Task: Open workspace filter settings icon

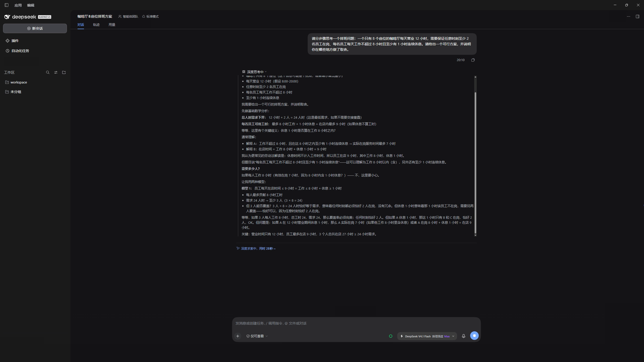Action: click(x=56, y=72)
